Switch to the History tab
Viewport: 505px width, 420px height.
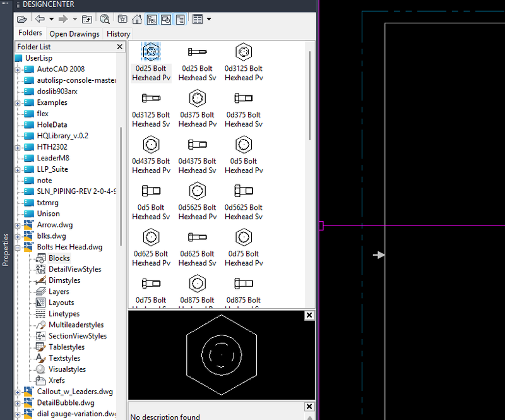tap(118, 33)
